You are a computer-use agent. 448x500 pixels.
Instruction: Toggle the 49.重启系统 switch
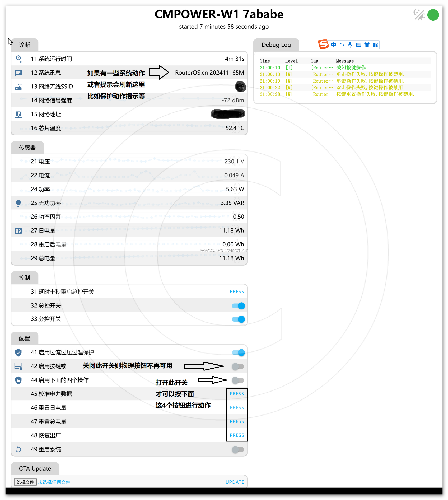[x=238, y=450]
